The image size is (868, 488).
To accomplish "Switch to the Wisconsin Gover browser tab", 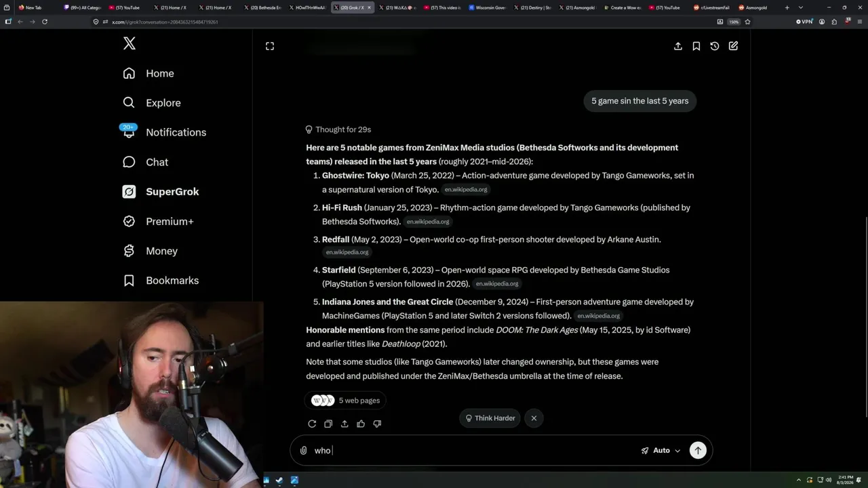I will coord(488,7).
